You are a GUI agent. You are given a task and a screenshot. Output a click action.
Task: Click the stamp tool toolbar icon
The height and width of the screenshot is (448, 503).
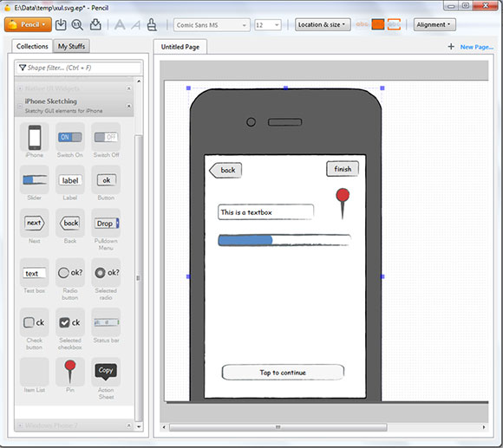pyautogui.click(x=152, y=24)
